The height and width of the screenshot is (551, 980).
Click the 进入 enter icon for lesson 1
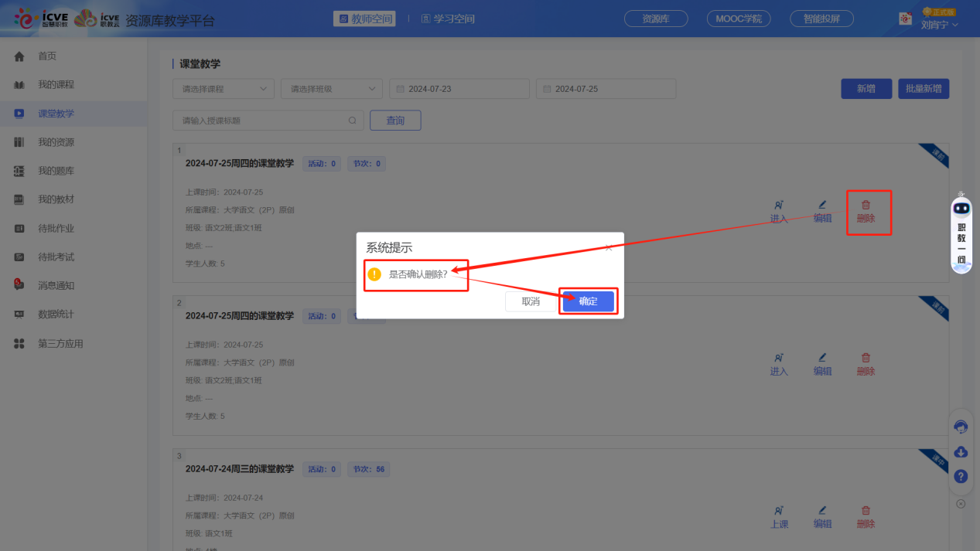(x=779, y=206)
